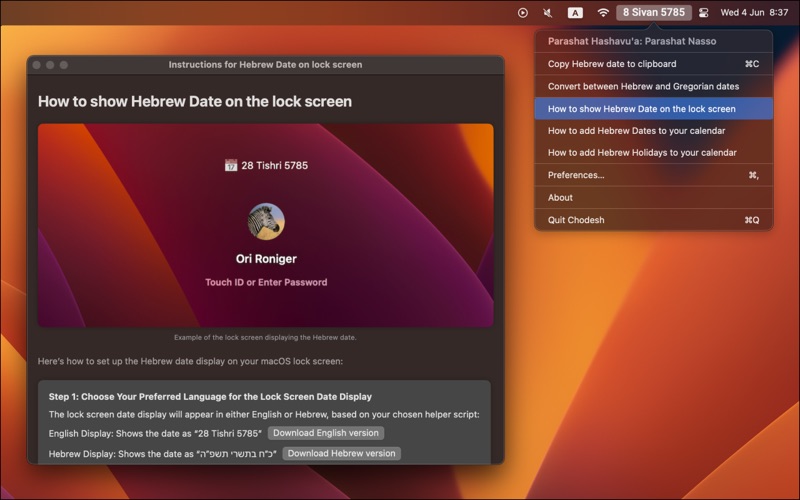Choose Quit Chodesh
The image size is (800, 500).
point(654,220)
